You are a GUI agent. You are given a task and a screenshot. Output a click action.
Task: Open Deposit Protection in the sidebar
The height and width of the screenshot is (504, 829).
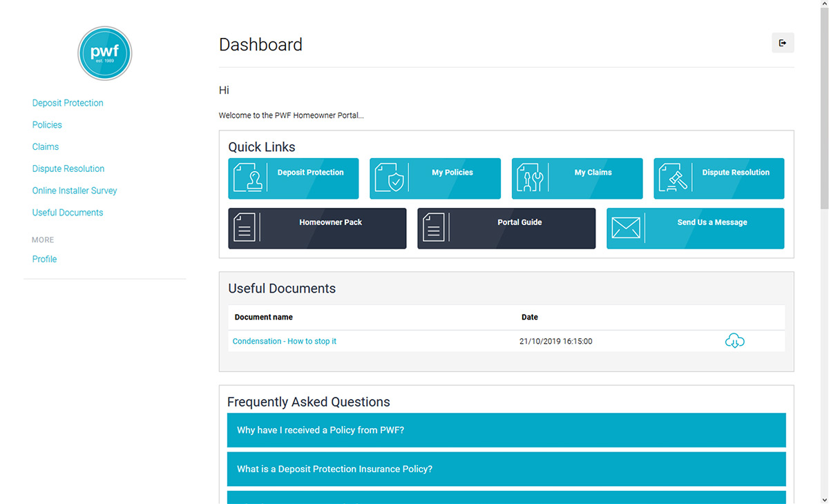click(68, 103)
